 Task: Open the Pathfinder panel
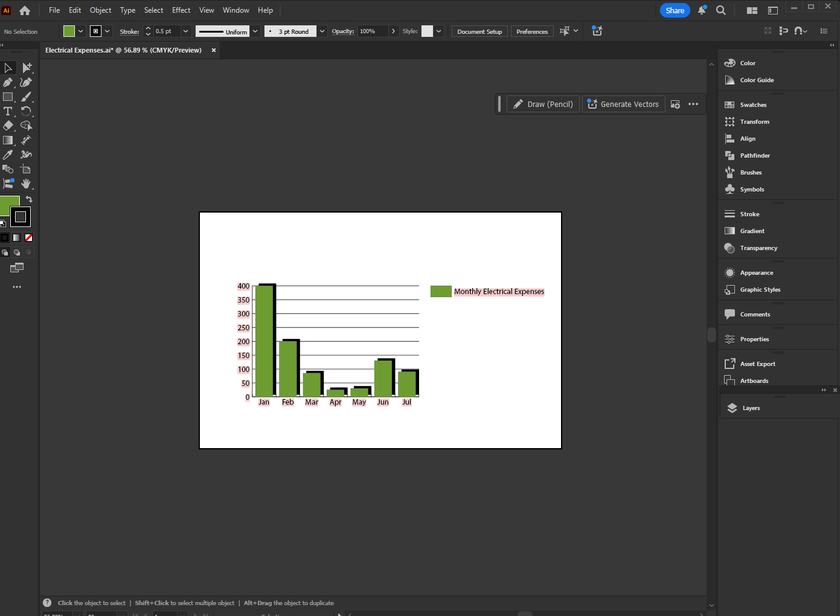click(x=754, y=155)
